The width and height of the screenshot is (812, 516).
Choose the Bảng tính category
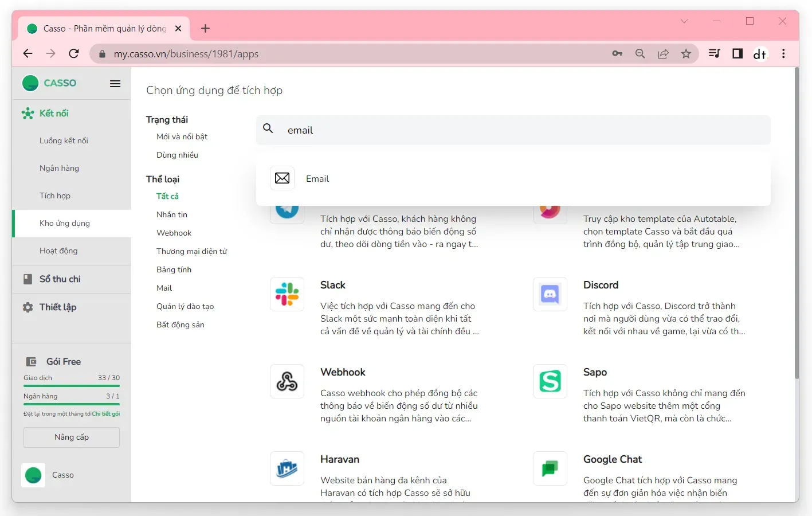(174, 269)
